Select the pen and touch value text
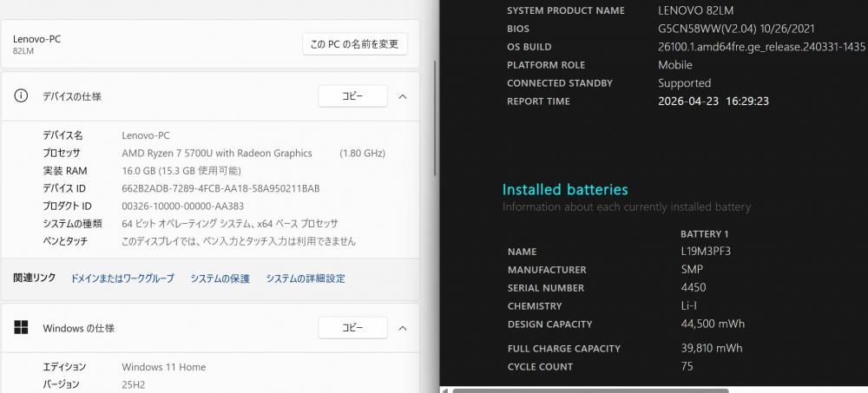Screen dimensions: 868x393 coord(239,241)
